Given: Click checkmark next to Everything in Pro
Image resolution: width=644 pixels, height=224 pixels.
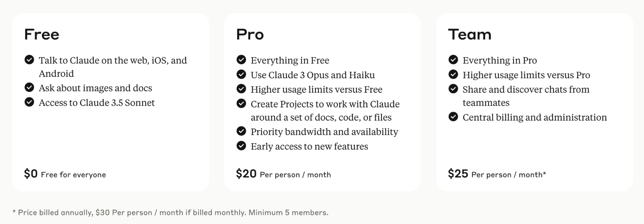Looking at the screenshot, I should click(x=453, y=60).
